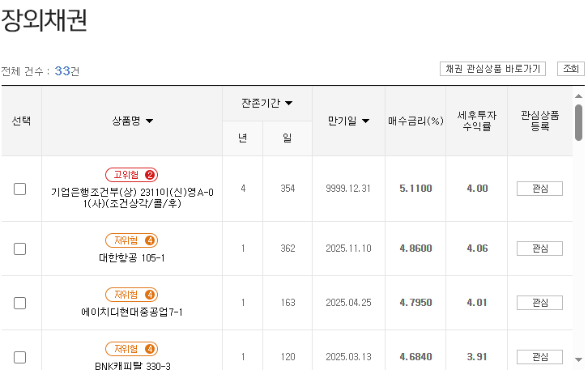Select the 대한항공 105-1 row checkbox
The height and width of the screenshot is (374, 588).
(20, 249)
